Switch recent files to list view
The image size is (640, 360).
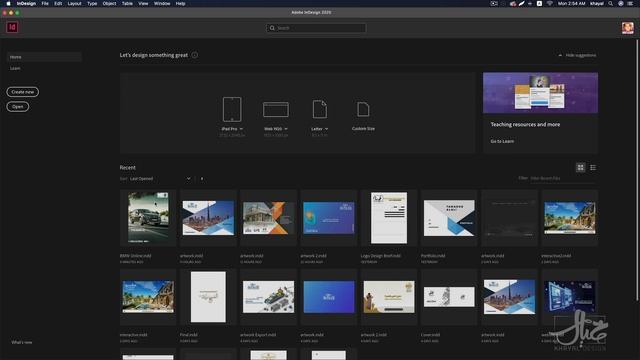point(593,167)
